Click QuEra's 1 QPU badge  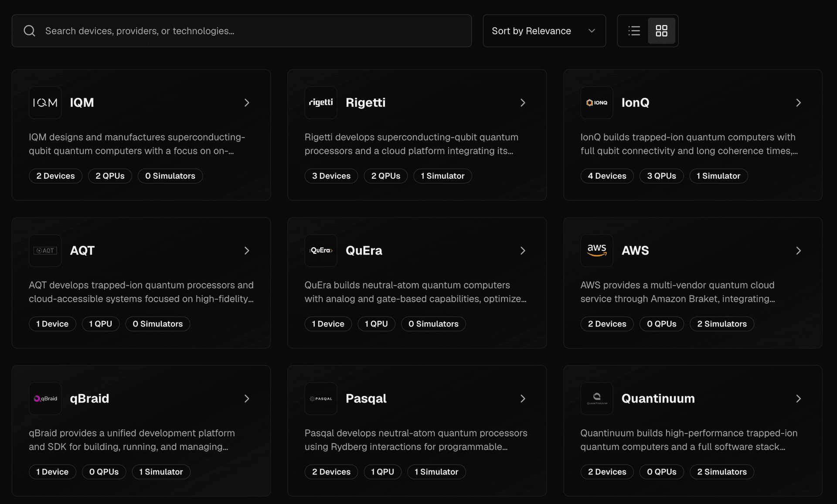pos(376,324)
